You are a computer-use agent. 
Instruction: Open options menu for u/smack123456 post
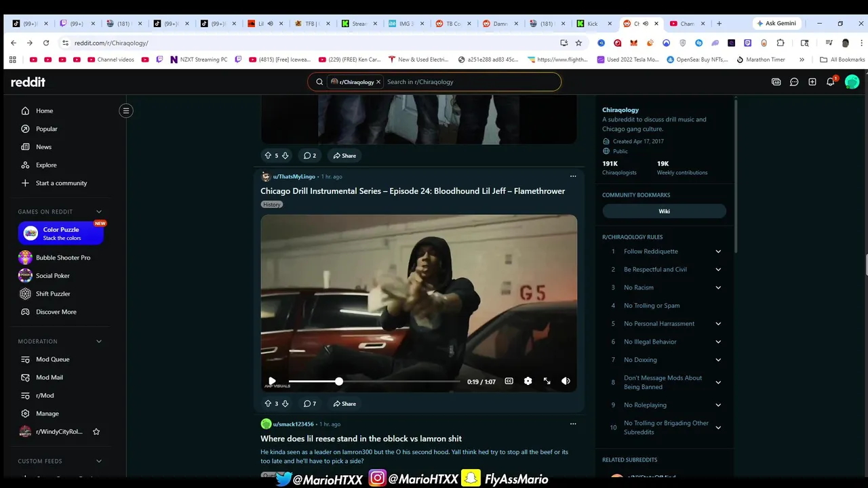573,424
